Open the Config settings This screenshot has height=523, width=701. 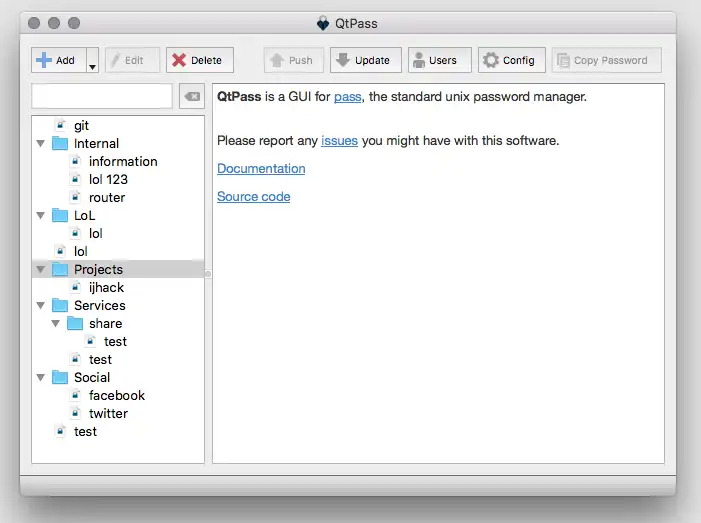point(511,60)
